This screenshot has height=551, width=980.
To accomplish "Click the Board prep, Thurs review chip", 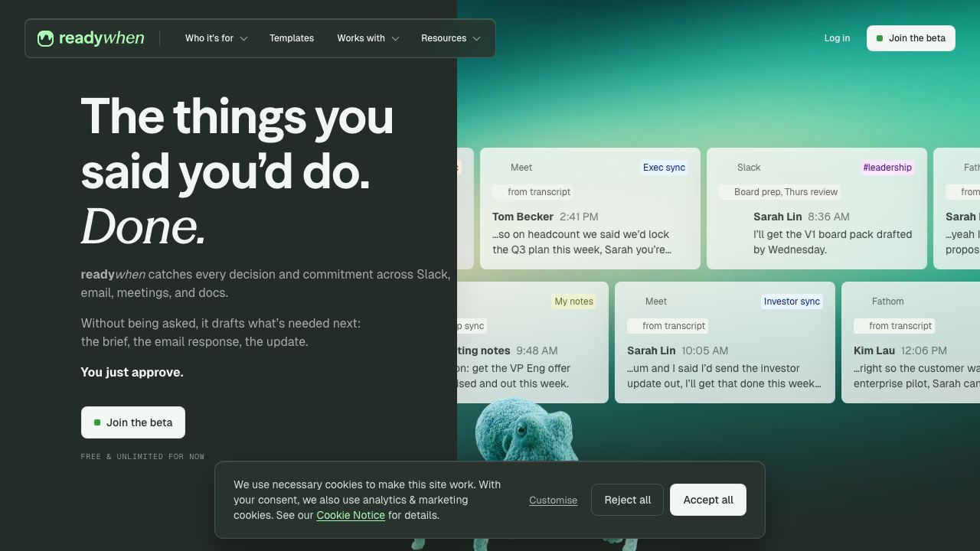I will (780, 192).
